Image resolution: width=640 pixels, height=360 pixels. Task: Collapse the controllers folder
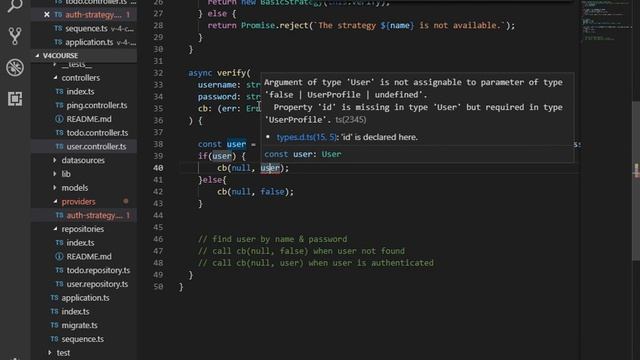click(x=80, y=78)
